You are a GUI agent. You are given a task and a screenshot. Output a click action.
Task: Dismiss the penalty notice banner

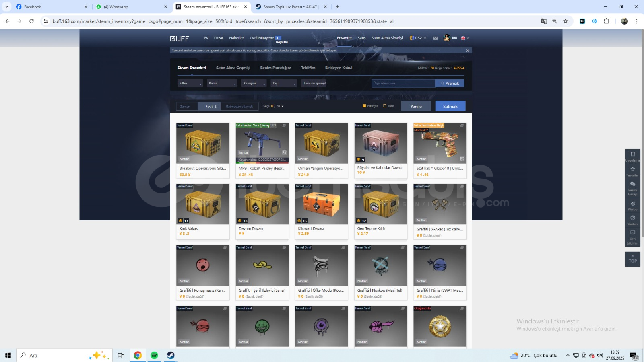point(467,51)
